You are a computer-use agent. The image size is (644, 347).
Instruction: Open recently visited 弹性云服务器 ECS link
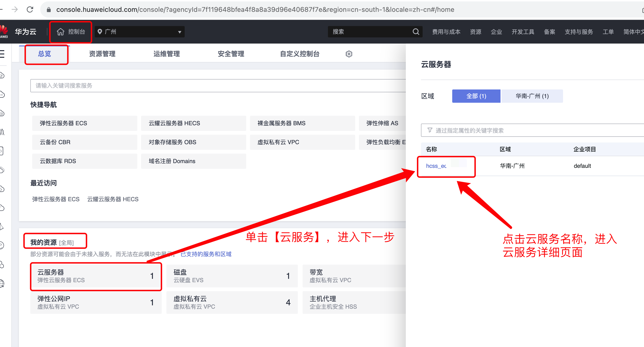click(56, 199)
